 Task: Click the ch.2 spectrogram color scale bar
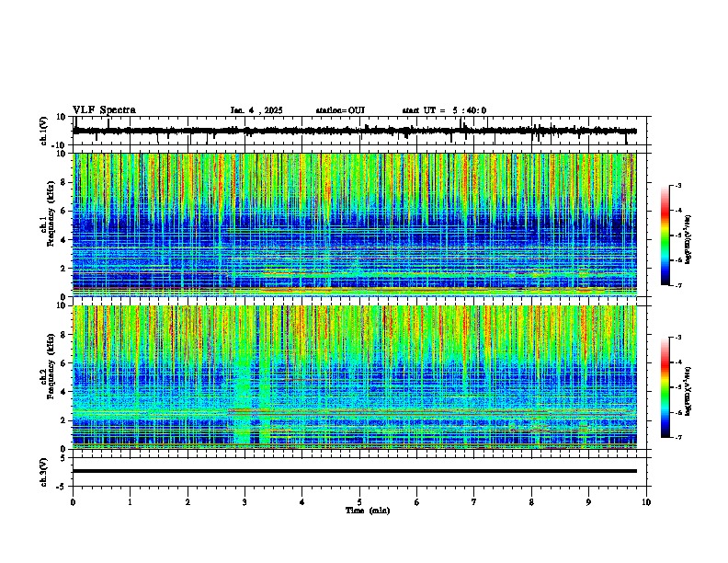click(x=665, y=387)
